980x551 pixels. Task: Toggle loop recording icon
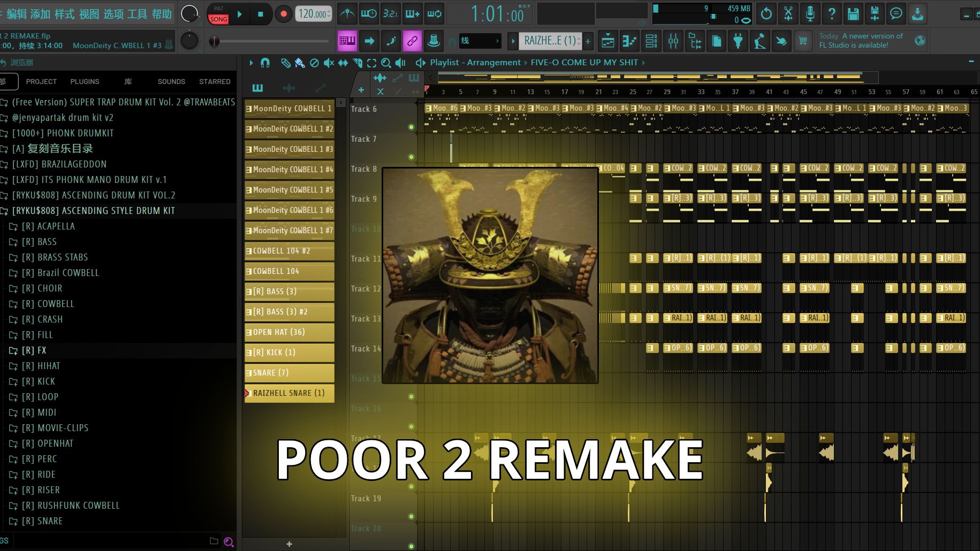[x=434, y=14]
